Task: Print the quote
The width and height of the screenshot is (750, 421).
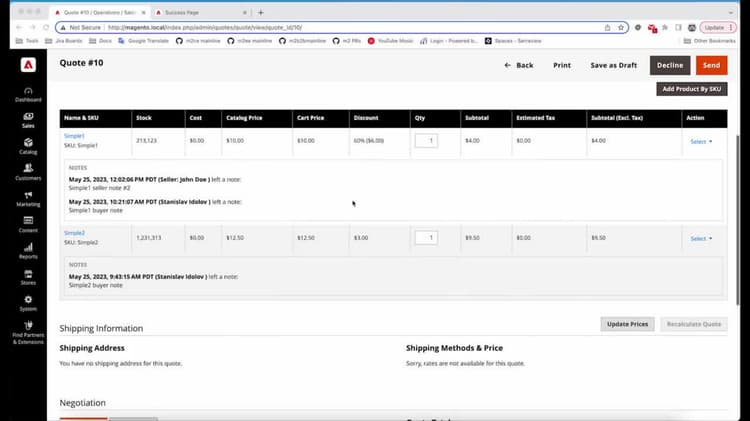Action: pyautogui.click(x=562, y=65)
